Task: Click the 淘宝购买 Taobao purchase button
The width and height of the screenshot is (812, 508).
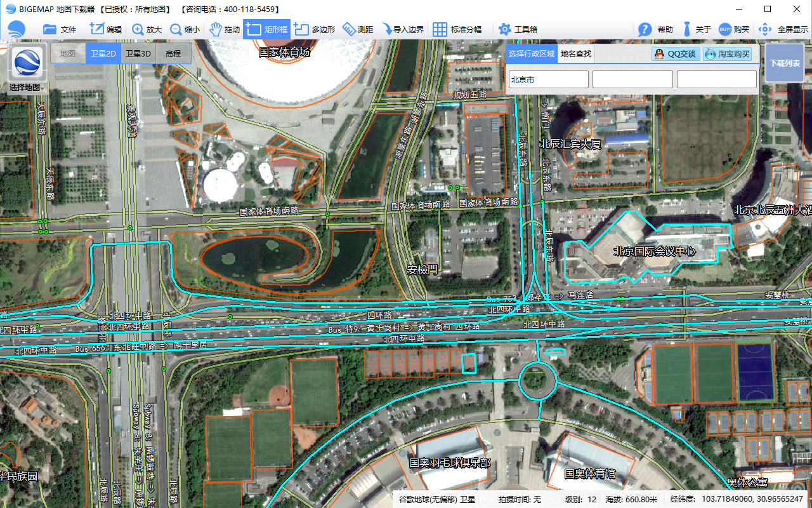Action: click(x=727, y=54)
